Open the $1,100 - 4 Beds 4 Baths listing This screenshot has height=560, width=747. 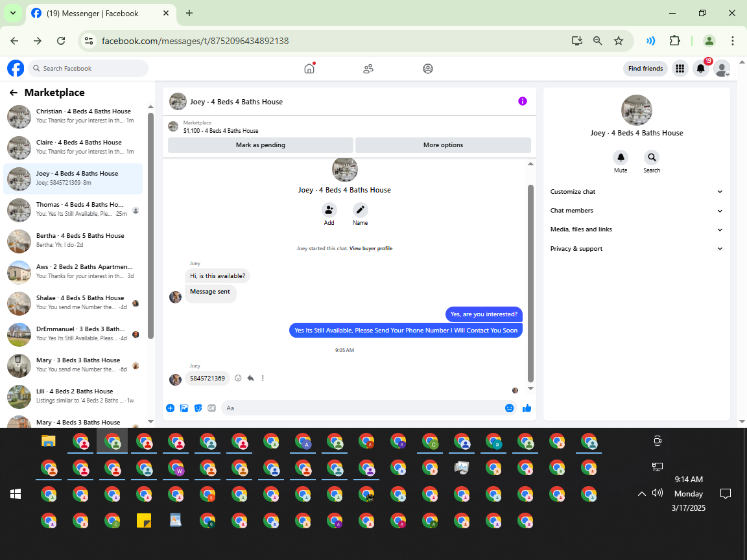[x=220, y=130]
